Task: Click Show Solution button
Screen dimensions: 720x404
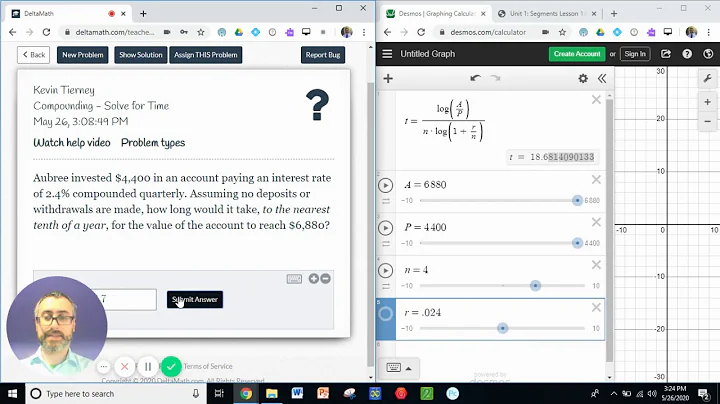Action: click(x=141, y=55)
